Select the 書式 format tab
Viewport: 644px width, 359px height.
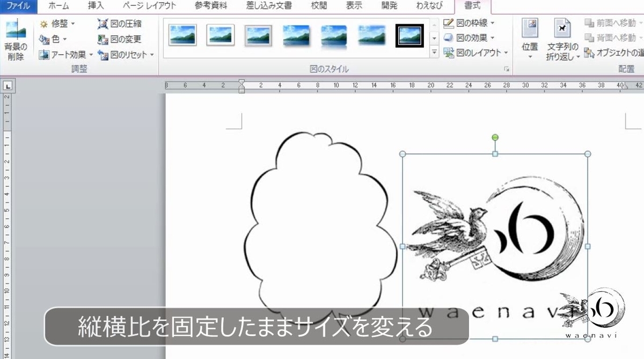click(472, 6)
